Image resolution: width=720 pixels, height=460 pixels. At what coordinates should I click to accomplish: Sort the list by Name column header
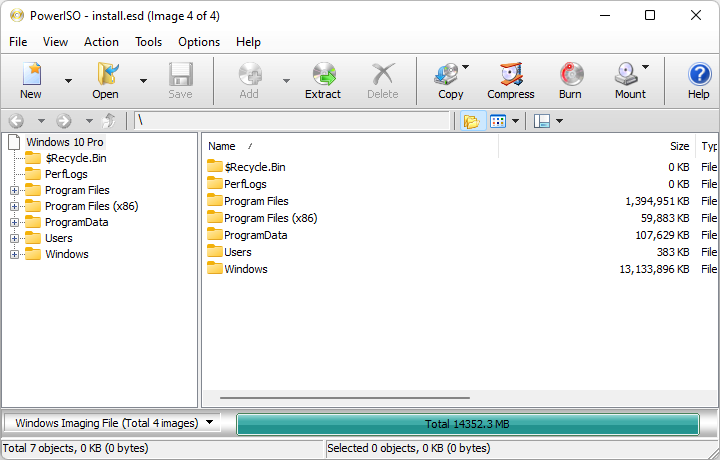222,146
